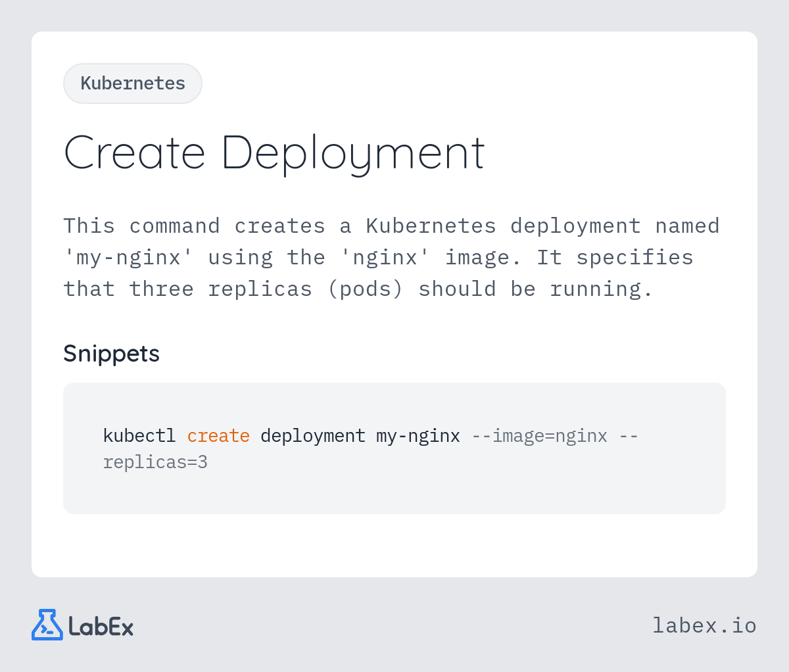
Task: Click the Create Deployment title
Action: pos(274,153)
